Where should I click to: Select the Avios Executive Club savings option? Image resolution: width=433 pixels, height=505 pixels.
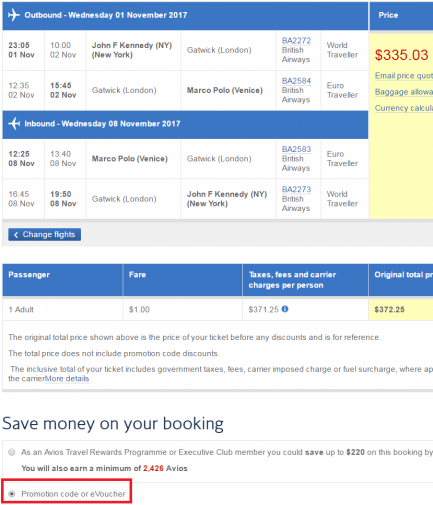[12, 452]
